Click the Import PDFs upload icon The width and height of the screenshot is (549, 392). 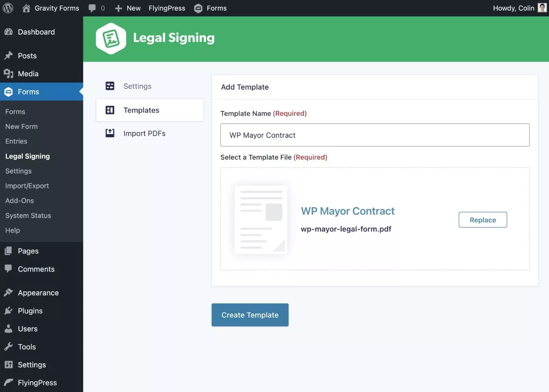[110, 133]
